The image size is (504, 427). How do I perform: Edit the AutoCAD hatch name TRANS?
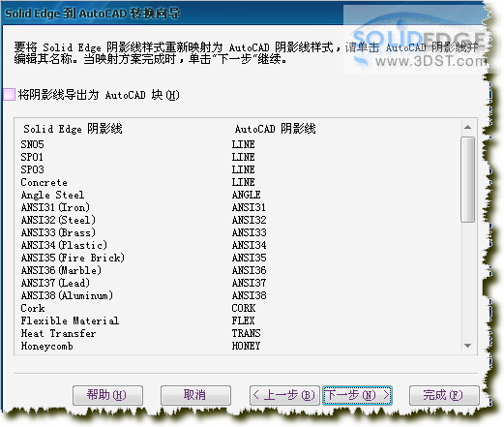click(246, 333)
